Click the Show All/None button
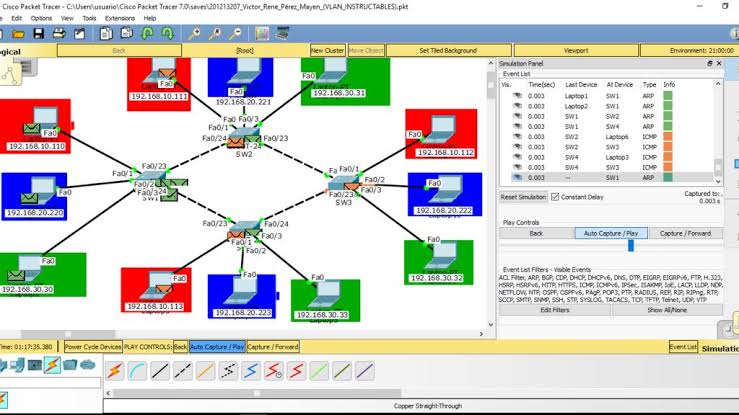 (666, 310)
